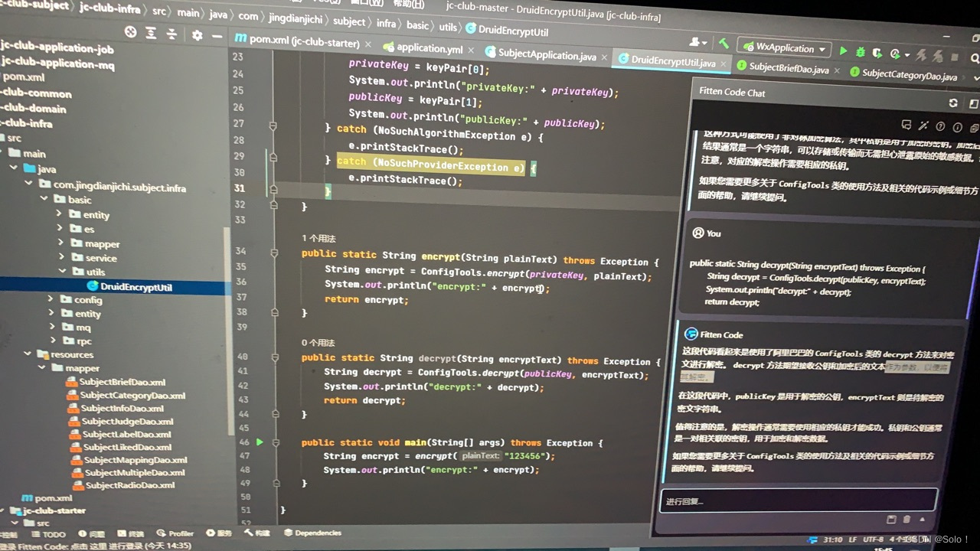Click UTF-8 encoding in status bar
Viewport: 980px width, 551px height.
click(873, 540)
